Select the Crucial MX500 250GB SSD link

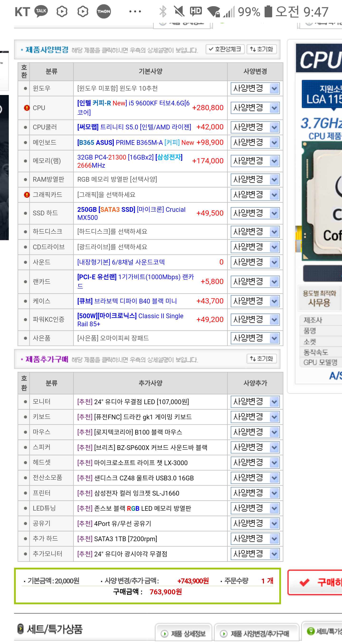point(132,213)
